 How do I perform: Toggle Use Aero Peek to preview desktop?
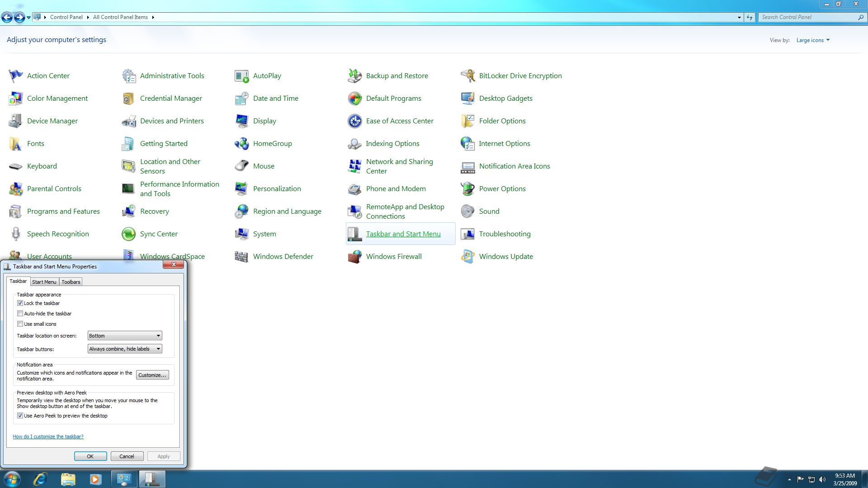click(20, 416)
